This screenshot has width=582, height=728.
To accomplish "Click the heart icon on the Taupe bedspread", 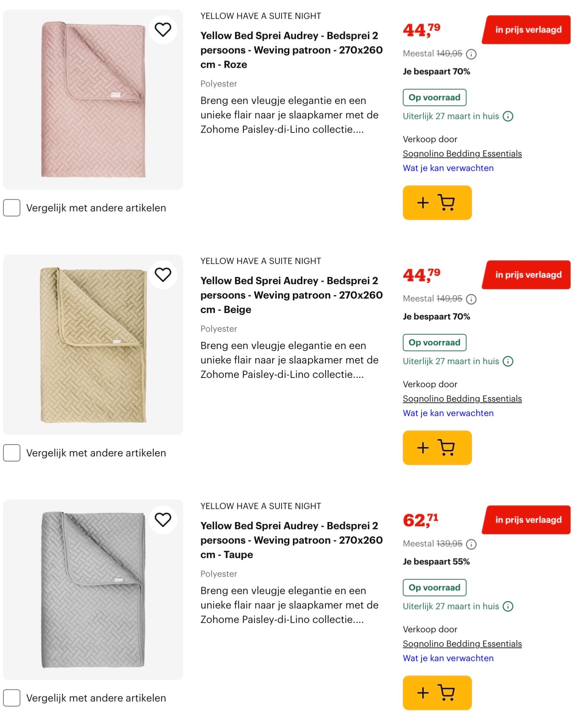I will [x=163, y=520].
